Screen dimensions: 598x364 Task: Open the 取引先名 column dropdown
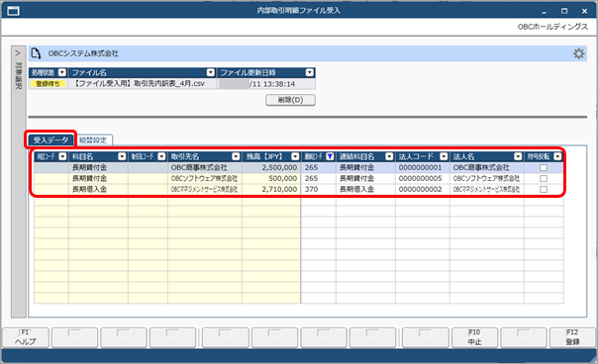point(236,156)
